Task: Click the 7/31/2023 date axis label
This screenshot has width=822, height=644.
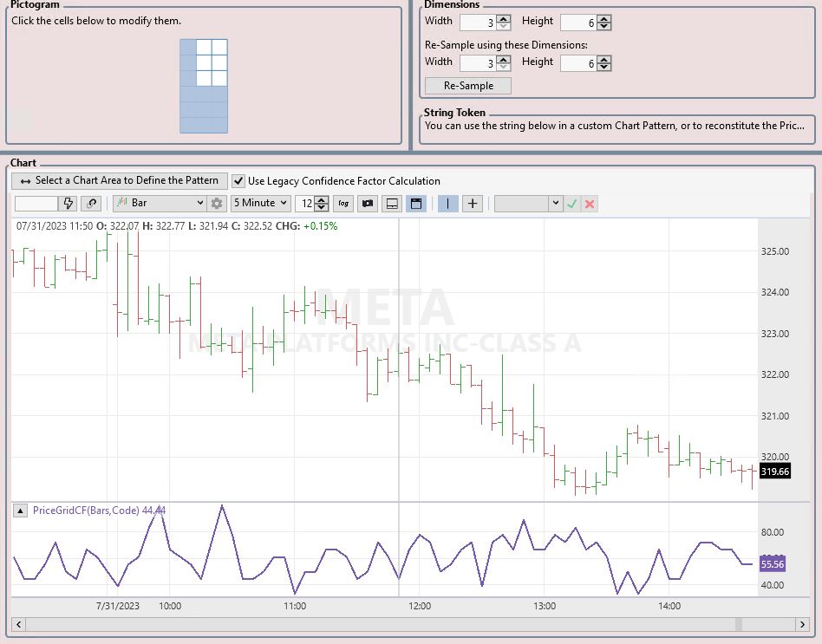Action: pos(117,606)
